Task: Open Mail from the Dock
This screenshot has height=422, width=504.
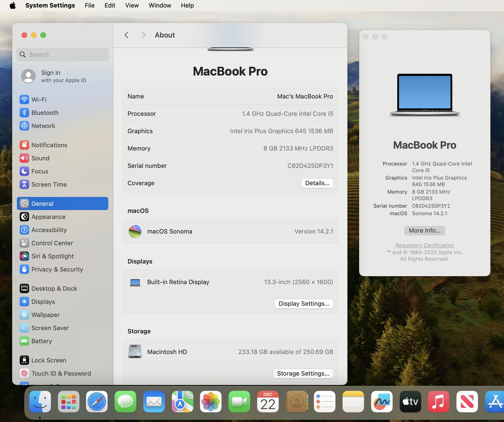Action: point(154,402)
